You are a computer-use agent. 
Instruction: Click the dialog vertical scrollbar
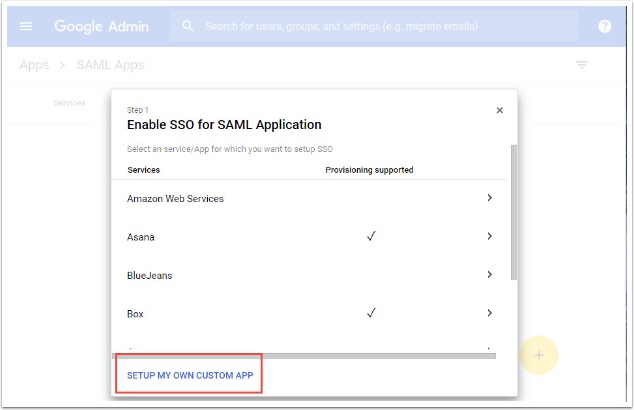point(514,212)
